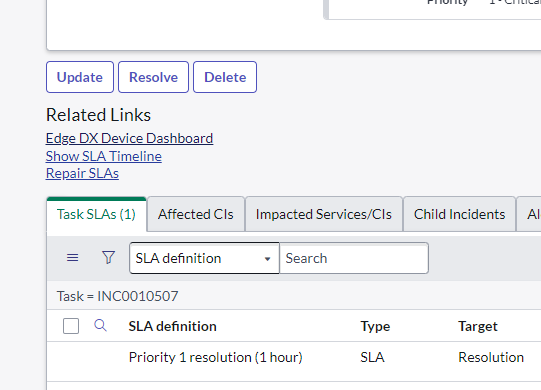
Task: Show the filter funnel options
Action: point(108,257)
